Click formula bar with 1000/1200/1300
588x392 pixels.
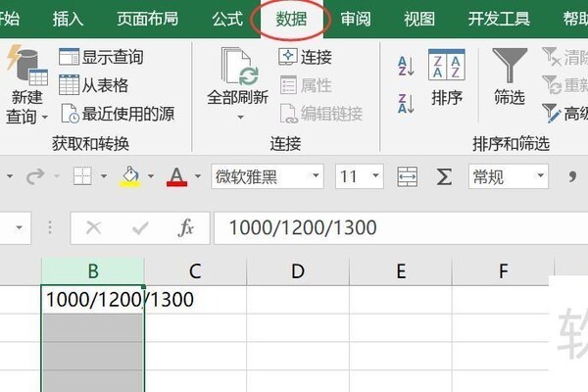click(401, 228)
